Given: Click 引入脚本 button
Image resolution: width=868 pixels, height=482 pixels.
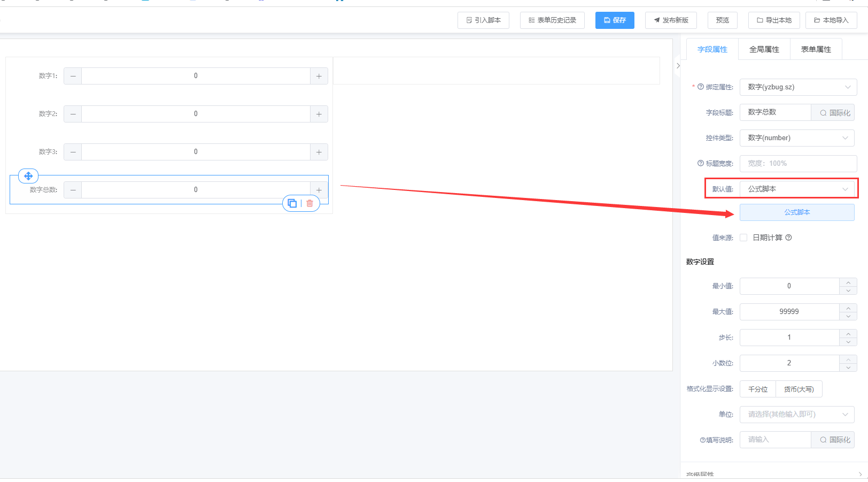Looking at the screenshot, I should 483,20.
